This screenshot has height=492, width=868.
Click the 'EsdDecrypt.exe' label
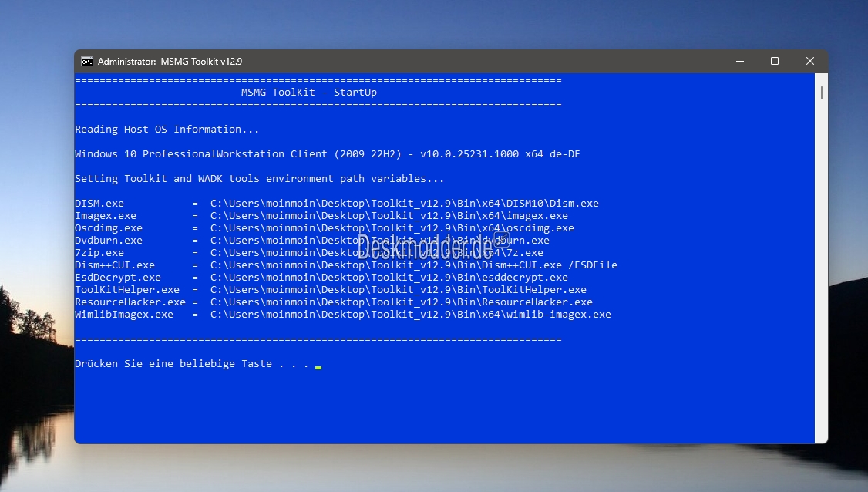(x=118, y=278)
